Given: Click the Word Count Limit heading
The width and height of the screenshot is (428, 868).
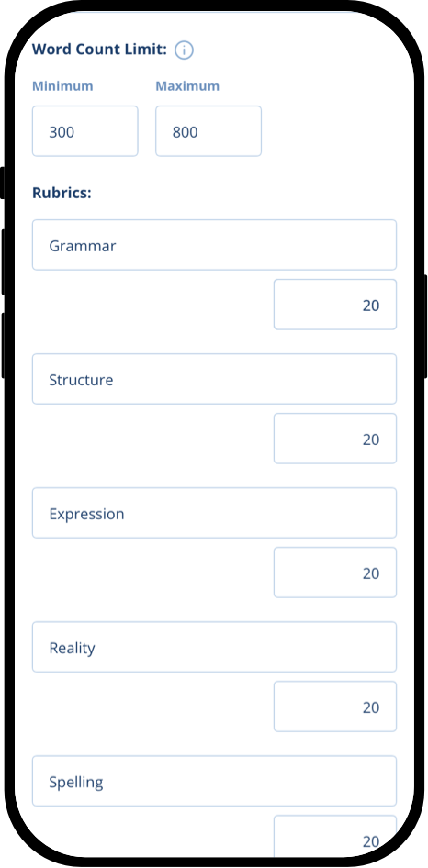Looking at the screenshot, I should (99, 50).
